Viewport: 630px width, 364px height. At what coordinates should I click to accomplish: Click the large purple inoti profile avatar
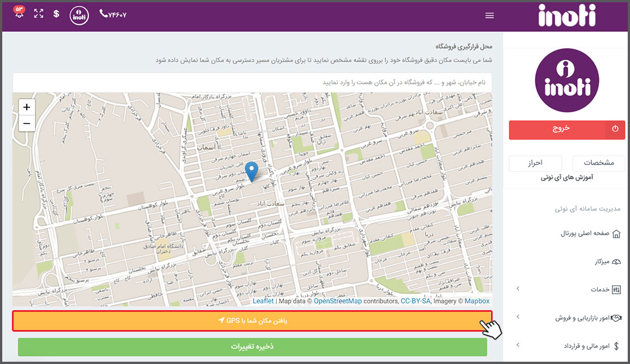(x=568, y=81)
